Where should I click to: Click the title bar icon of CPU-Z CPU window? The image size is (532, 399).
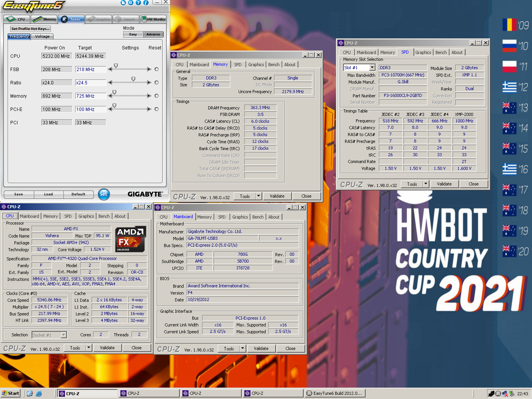coord(4,207)
